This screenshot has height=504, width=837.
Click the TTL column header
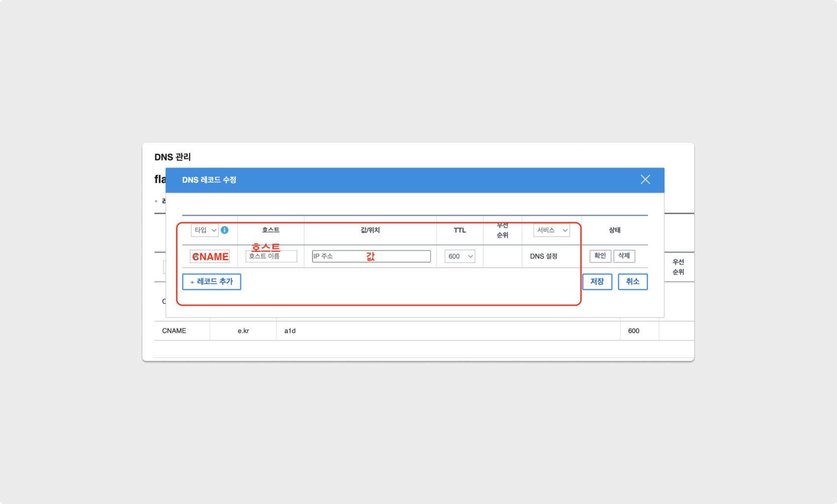tap(460, 230)
